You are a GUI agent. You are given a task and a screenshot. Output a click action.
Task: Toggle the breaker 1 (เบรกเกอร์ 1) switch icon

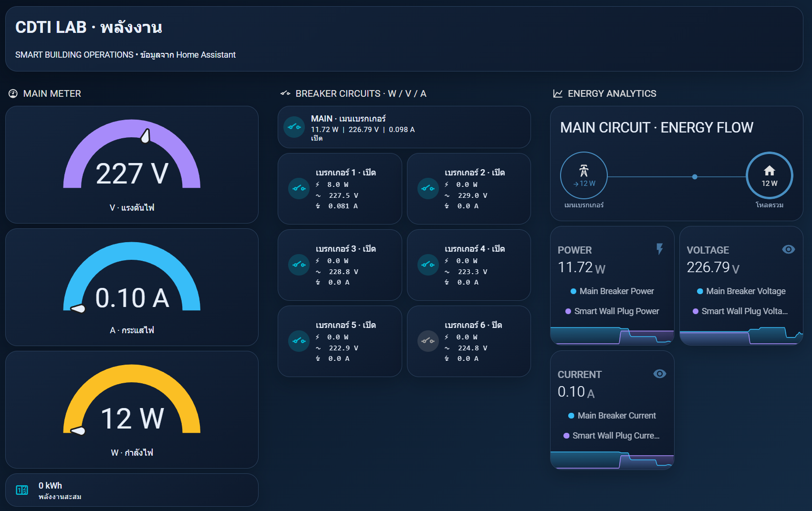pyautogui.click(x=299, y=188)
